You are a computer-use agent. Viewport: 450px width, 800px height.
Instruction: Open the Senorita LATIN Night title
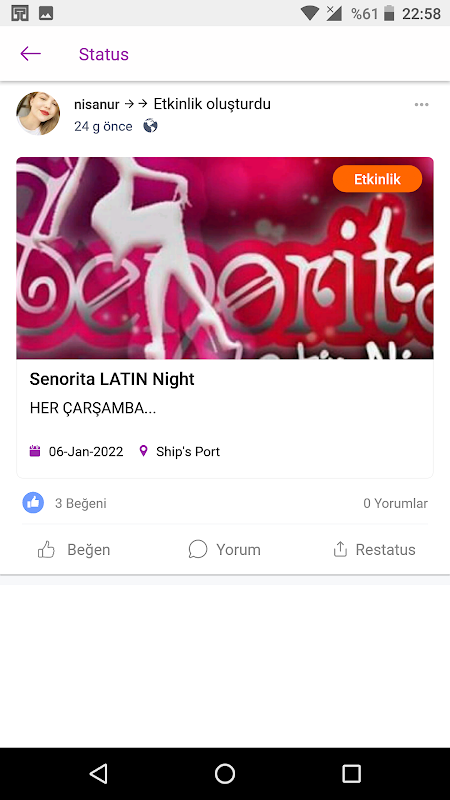[112, 379]
